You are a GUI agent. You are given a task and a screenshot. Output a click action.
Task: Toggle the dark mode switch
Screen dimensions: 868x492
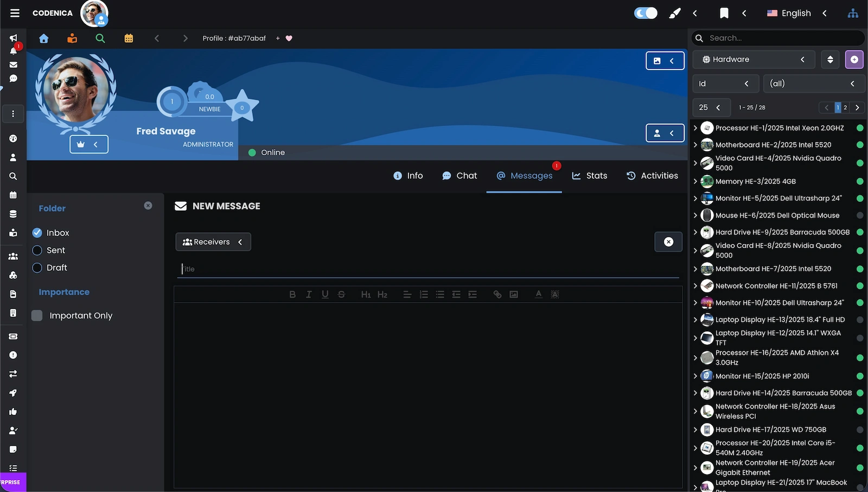(645, 12)
